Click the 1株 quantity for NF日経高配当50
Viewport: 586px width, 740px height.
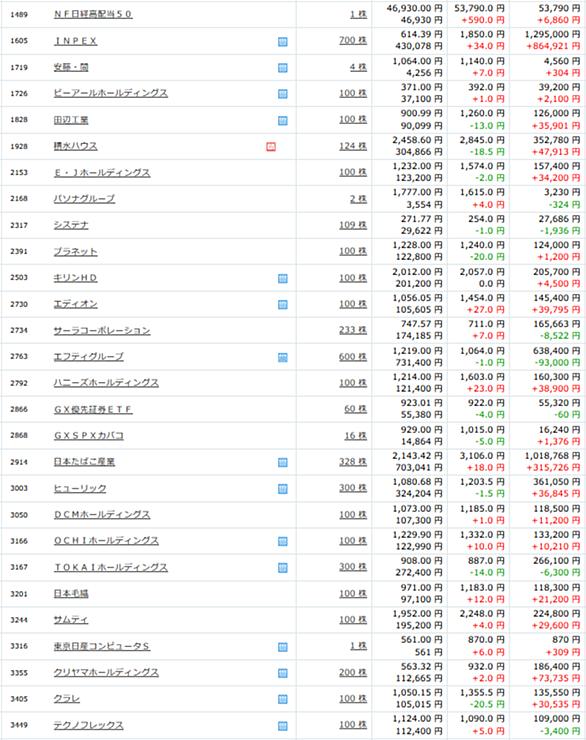[359, 14]
